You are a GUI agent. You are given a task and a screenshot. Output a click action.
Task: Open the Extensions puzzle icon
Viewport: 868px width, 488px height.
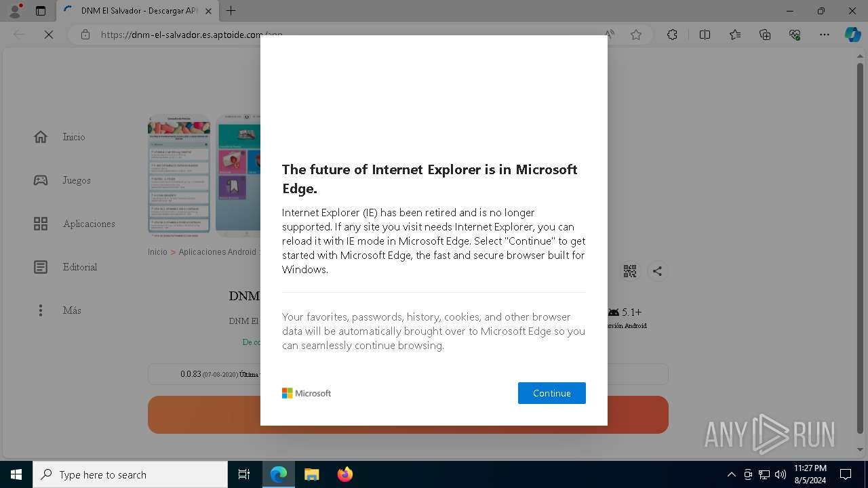tap(672, 35)
